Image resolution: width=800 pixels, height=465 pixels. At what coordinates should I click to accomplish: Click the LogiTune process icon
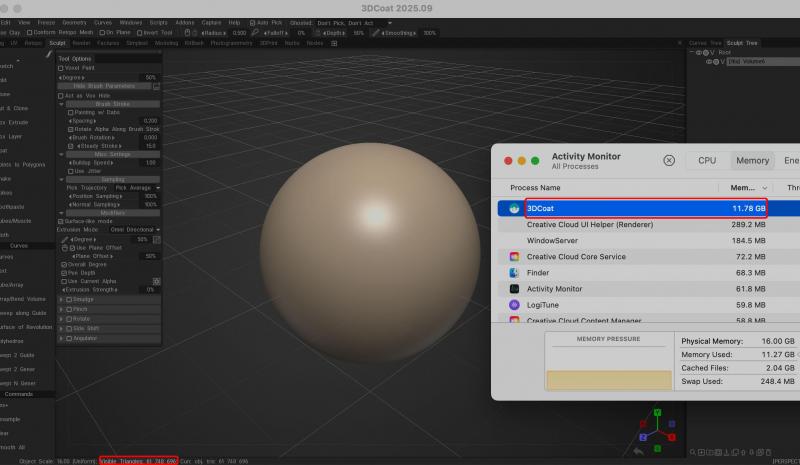coord(514,305)
